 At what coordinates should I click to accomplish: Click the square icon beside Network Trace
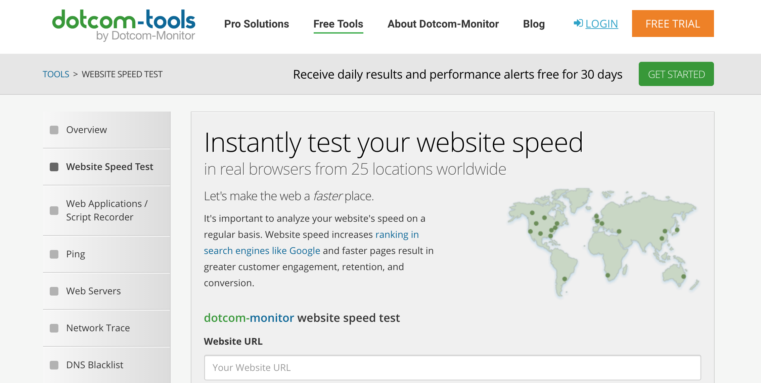54,328
